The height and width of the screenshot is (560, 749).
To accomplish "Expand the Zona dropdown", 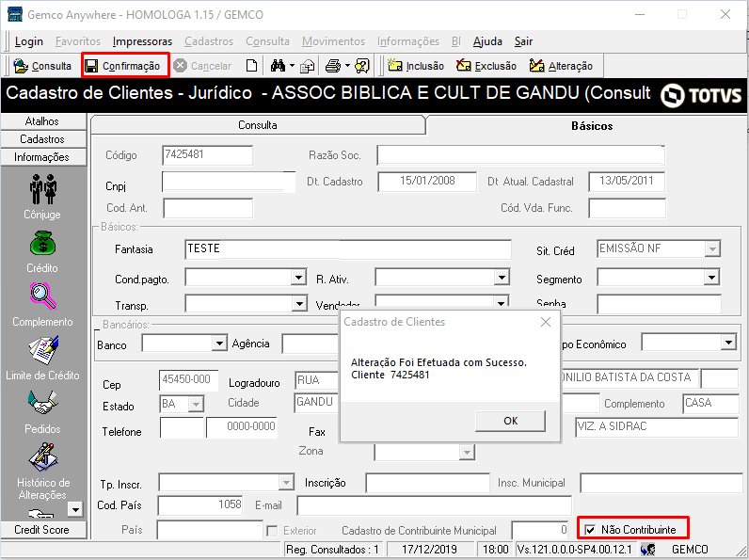I will (x=467, y=452).
